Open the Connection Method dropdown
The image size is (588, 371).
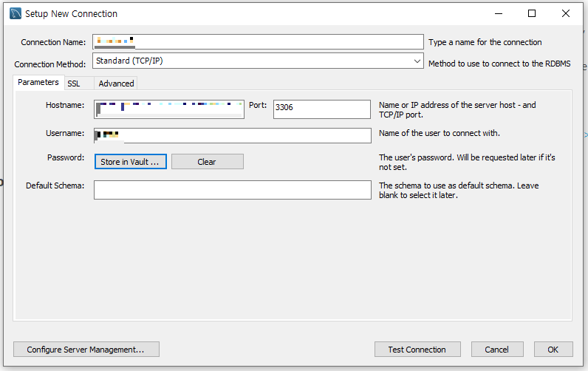(258, 61)
